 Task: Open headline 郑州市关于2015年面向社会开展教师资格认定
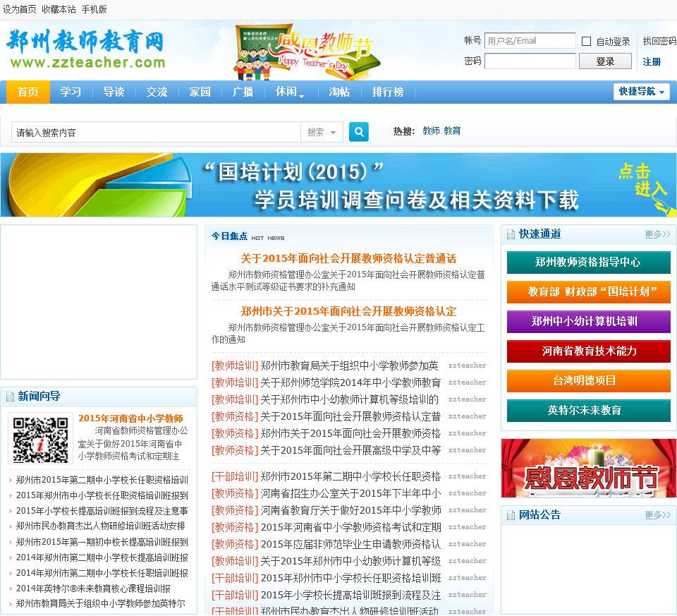(x=348, y=311)
